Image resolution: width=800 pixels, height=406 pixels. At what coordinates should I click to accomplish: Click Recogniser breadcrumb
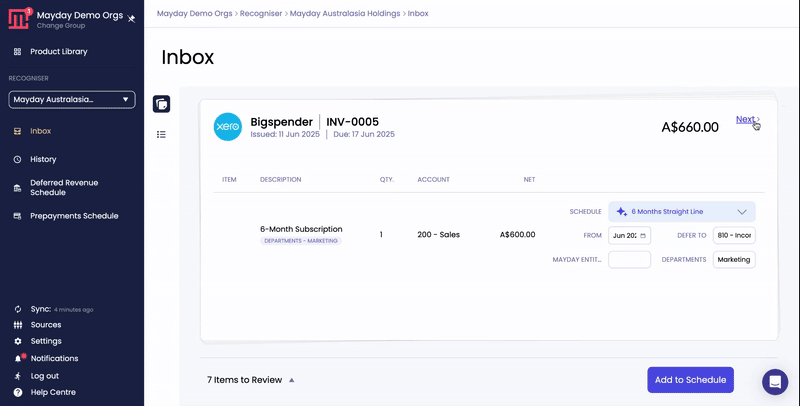(x=261, y=13)
